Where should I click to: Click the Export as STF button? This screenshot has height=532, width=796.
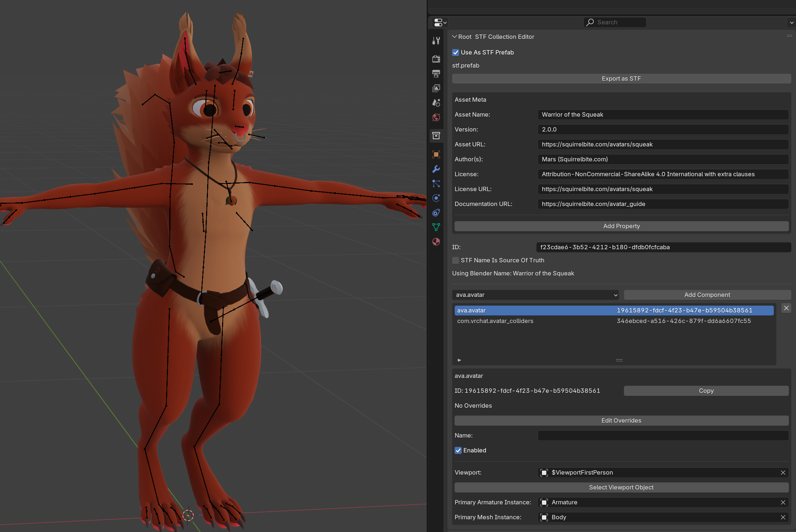point(621,78)
